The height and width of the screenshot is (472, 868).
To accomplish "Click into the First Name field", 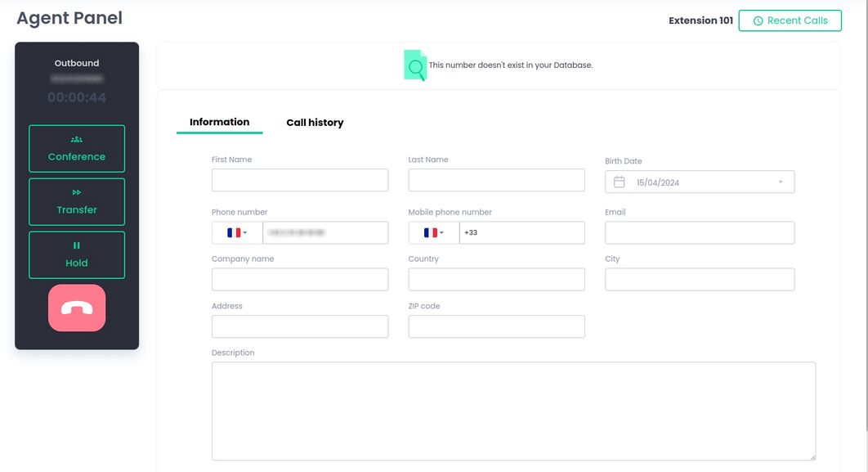I will [x=300, y=181].
